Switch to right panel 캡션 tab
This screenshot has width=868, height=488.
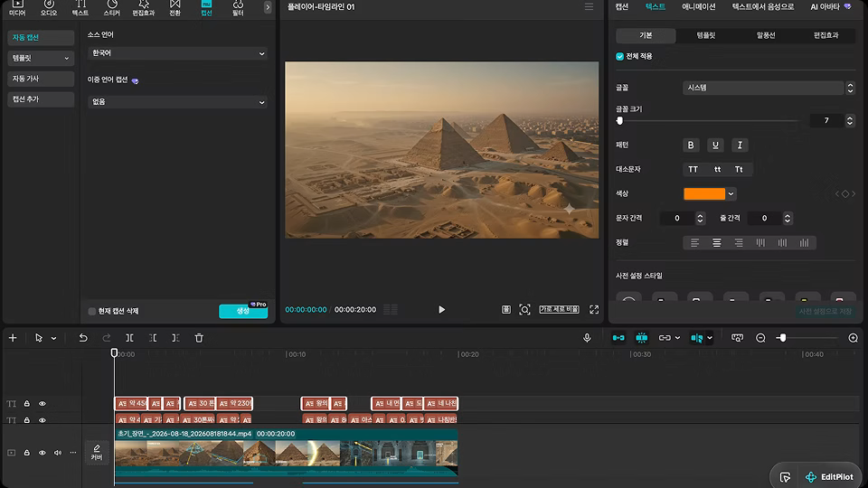(x=622, y=6)
